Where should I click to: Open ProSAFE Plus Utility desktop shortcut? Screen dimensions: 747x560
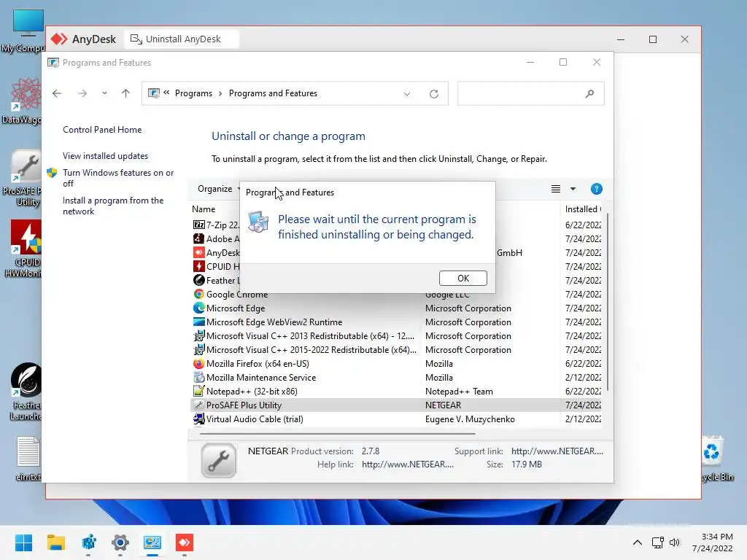tap(23, 178)
